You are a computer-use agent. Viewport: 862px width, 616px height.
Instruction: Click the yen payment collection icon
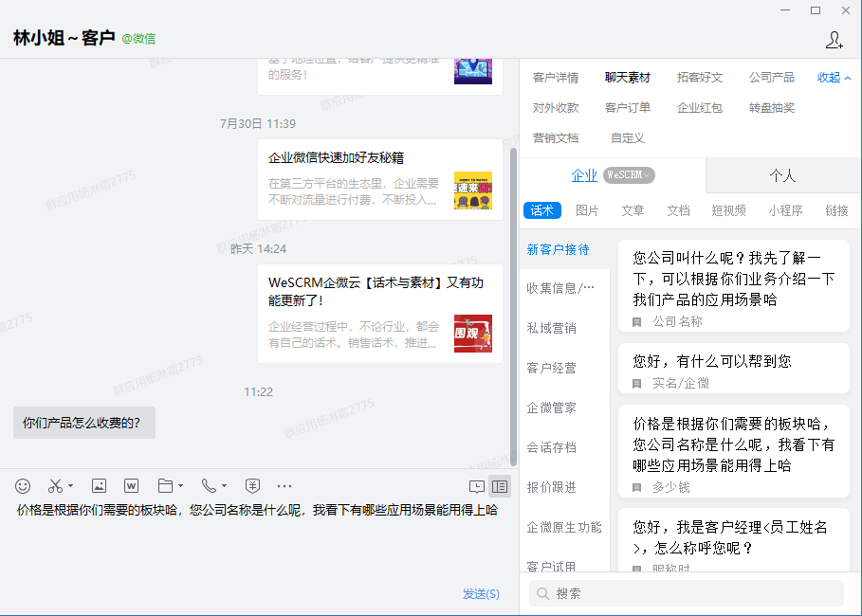(x=252, y=486)
